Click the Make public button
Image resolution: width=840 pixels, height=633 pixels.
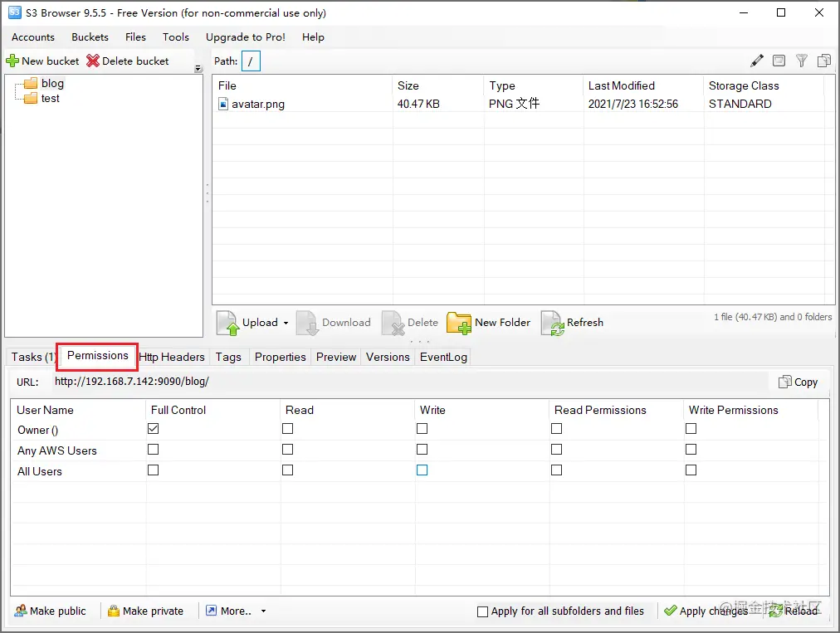pyautogui.click(x=51, y=611)
